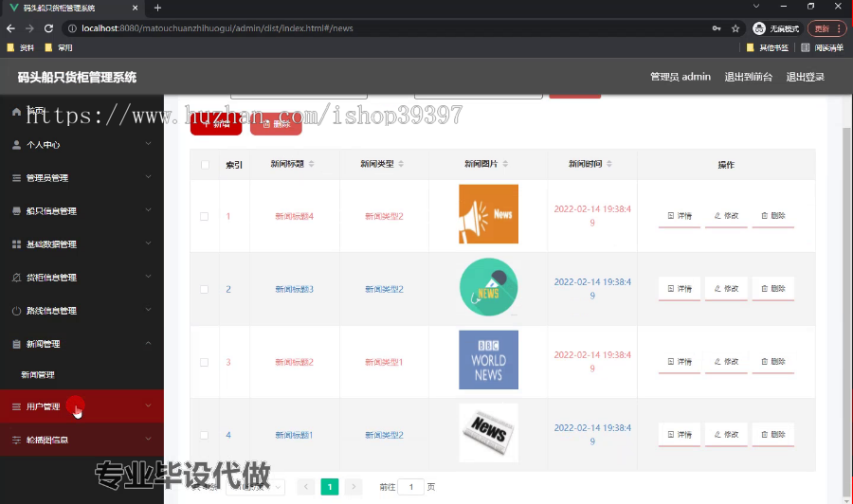Click the home icon at sidebar top
The width and height of the screenshot is (853, 504).
coord(16,112)
